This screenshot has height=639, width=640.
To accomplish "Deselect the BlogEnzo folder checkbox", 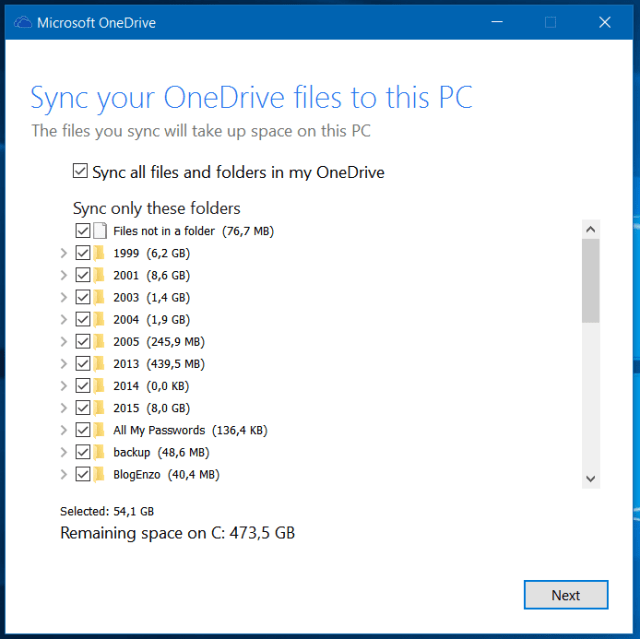I will (83, 474).
